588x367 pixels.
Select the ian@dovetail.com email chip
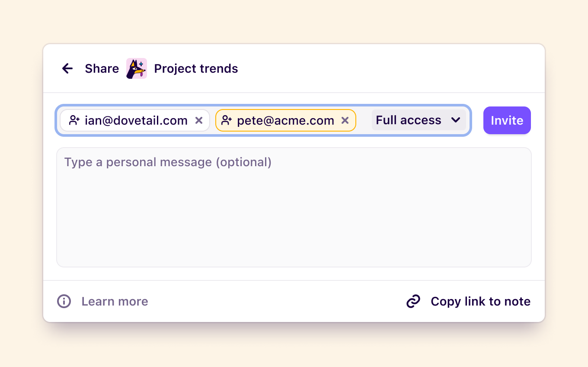pos(135,120)
